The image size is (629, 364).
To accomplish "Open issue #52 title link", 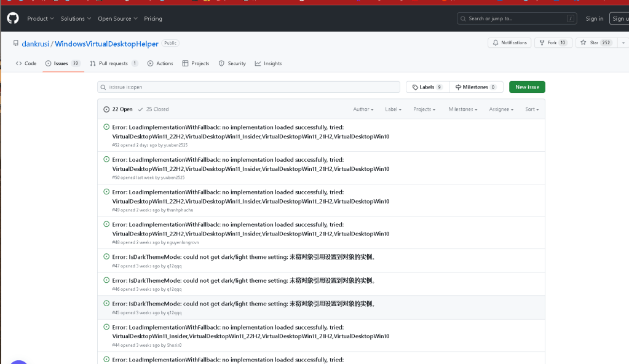I will pyautogui.click(x=251, y=132).
